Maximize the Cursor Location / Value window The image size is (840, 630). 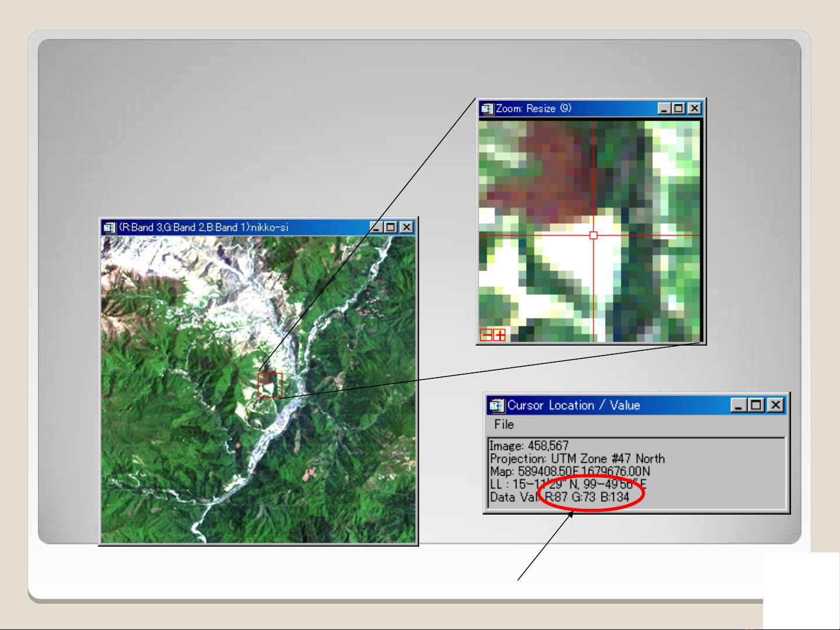pyautogui.click(x=756, y=405)
